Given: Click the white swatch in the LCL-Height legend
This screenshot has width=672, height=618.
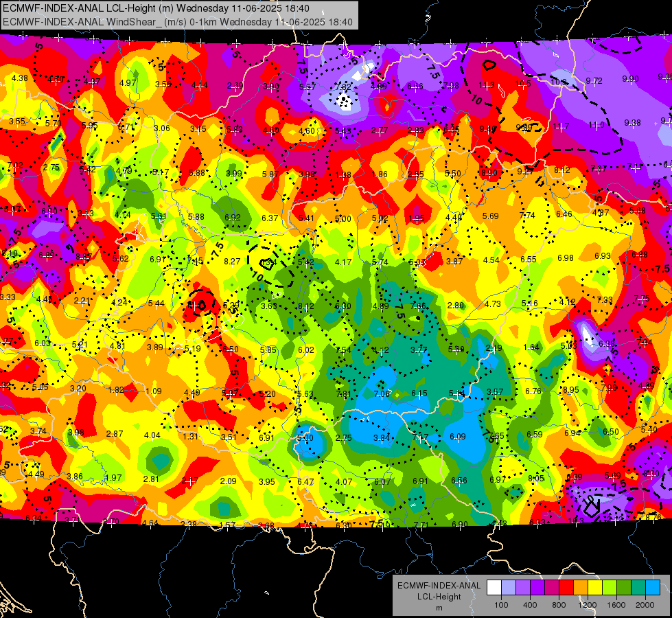Looking at the screenshot, I should click(x=494, y=588).
